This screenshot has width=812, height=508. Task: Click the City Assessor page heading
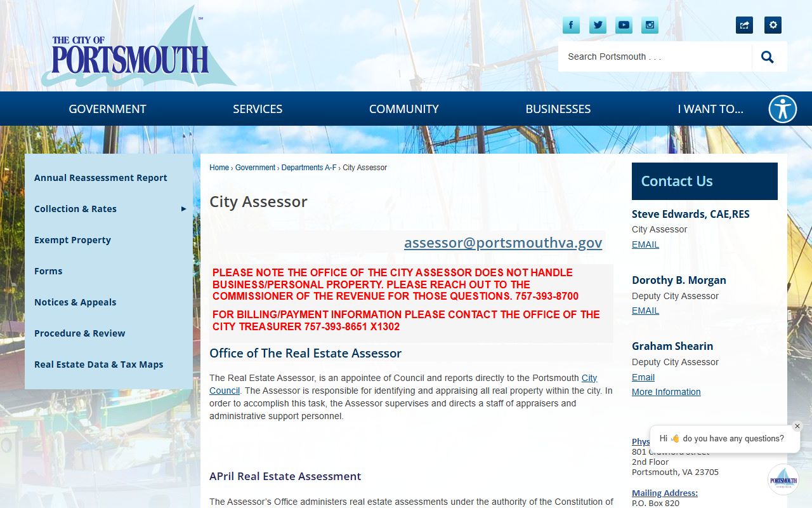click(x=258, y=202)
